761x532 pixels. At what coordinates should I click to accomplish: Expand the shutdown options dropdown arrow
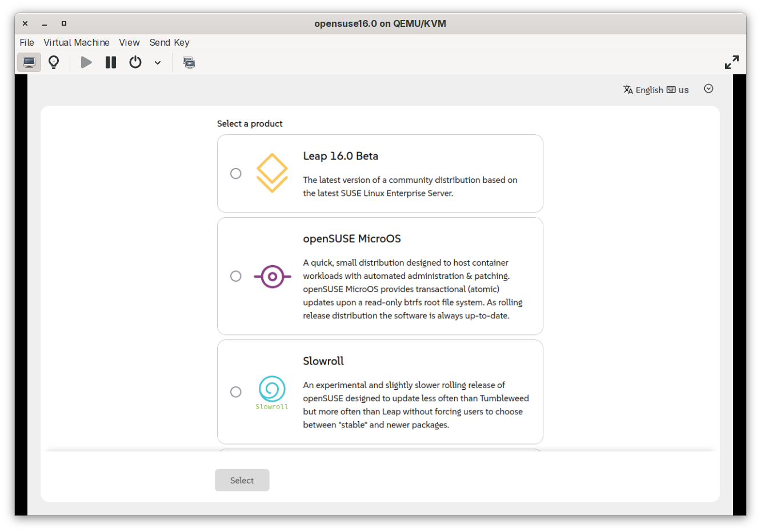click(158, 63)
